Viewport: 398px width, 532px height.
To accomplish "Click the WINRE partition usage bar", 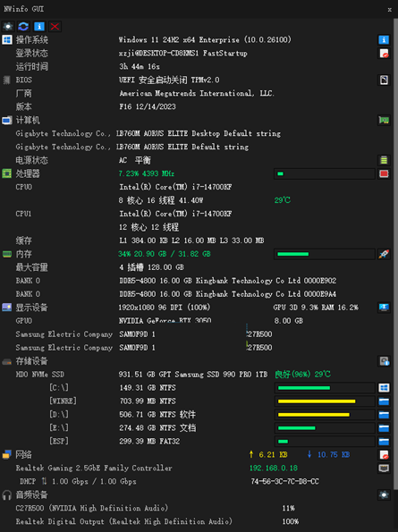I will point(325,401).
